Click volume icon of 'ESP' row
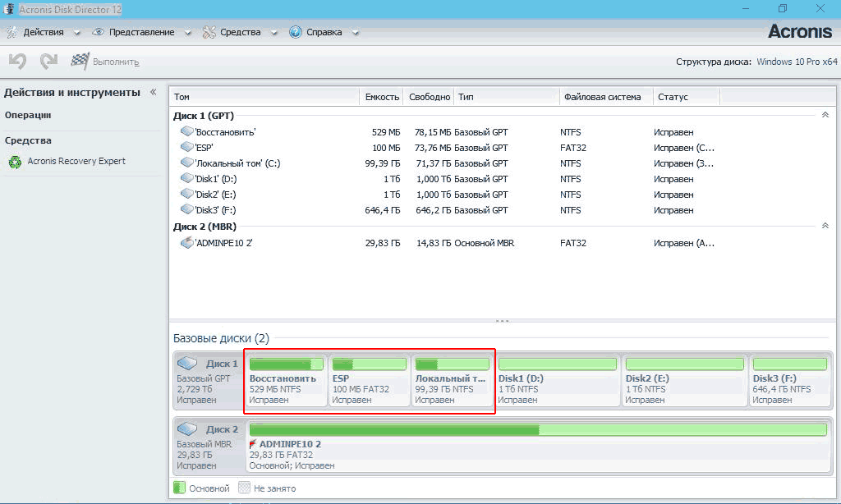The height and width of the screenshot is (504, 841). tap(186, 147)
